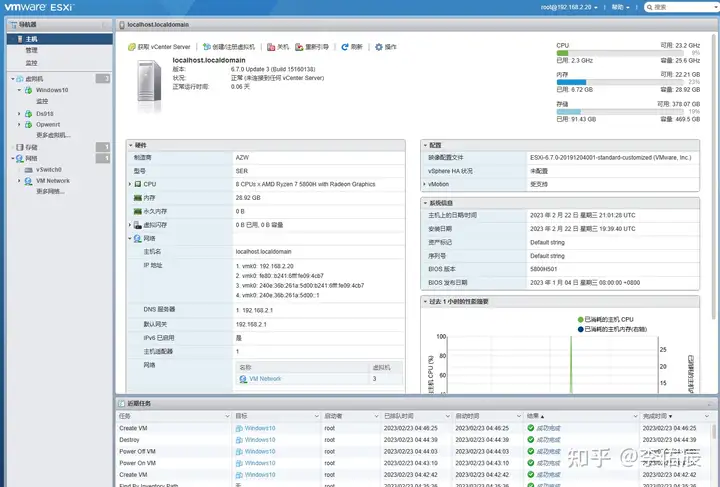
Task: Select Monitor under Windows10
Action: coord(42,101)
